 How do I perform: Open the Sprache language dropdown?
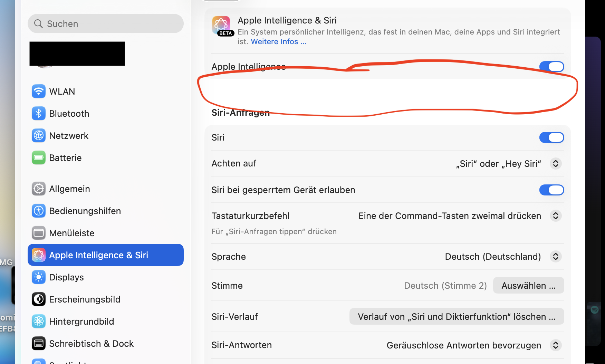(555, 257)
